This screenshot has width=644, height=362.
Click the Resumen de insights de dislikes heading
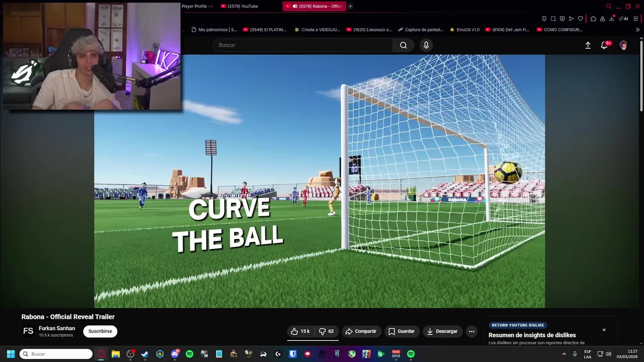tap(532, 335)
